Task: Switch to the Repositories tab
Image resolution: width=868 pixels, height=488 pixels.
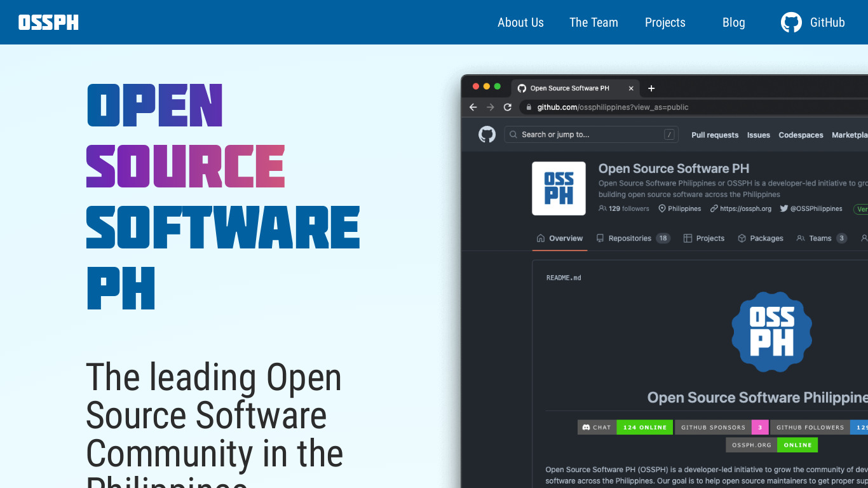Action: [633, 238]
